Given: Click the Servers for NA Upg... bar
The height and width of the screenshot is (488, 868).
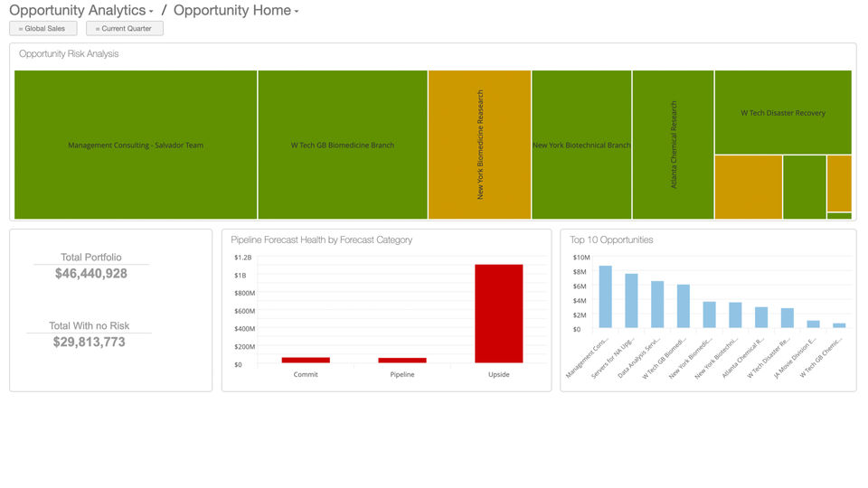Looking at the screenshot, I should (632, 300).
